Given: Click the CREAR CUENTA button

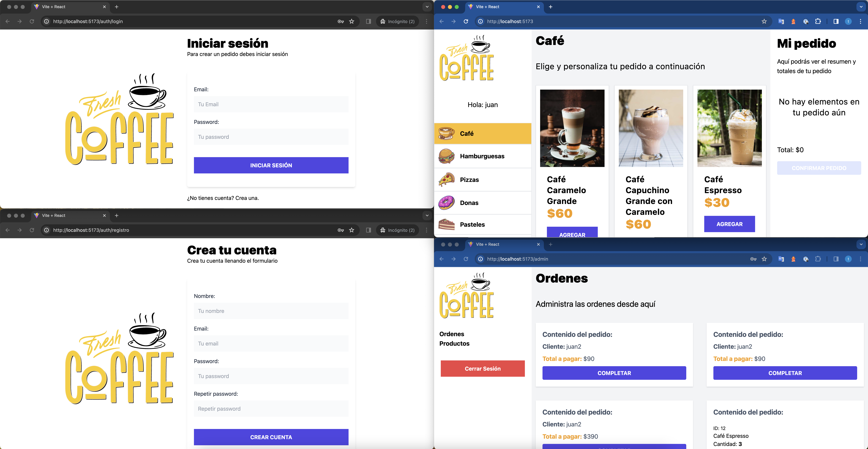Looking at the screenshot, I should [x=271, y=437].
